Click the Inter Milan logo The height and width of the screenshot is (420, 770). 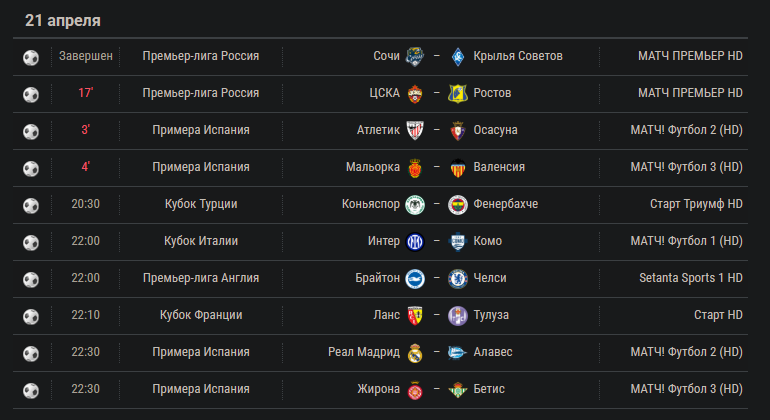[x=415, y=241]
